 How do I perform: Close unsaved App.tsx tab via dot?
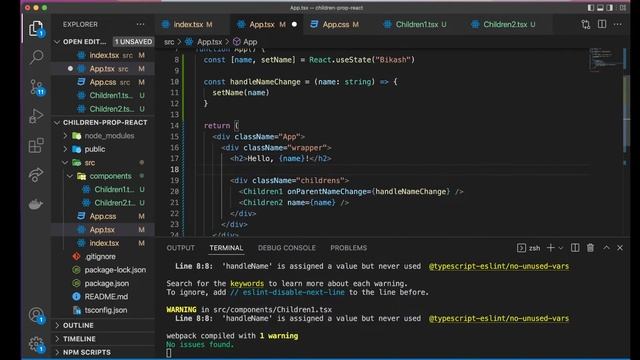coord(294,24)
